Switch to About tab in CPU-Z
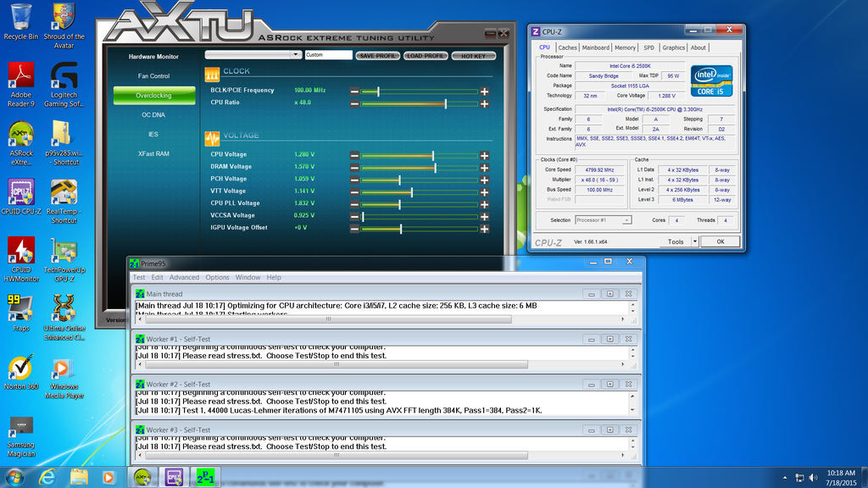Viewport: 868px width, 488px height. (698, 48)
